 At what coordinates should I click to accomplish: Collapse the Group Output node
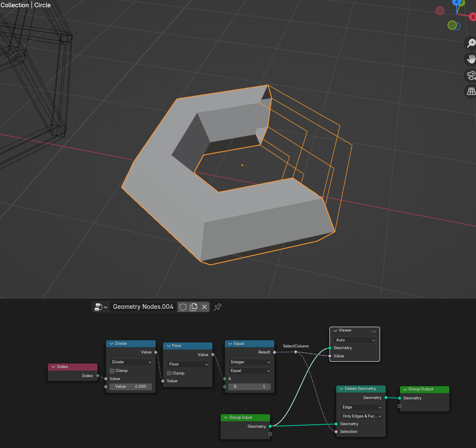tap(405, 389)
